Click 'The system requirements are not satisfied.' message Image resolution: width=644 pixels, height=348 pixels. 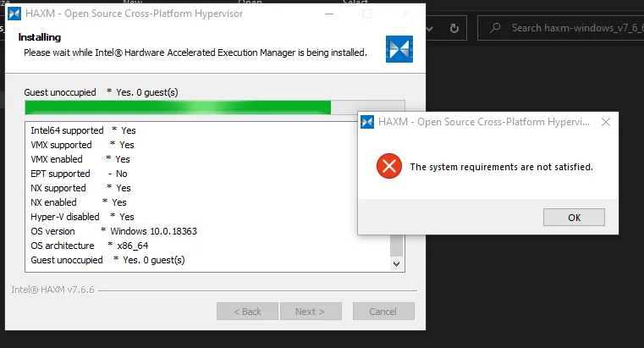click(x=502, y=167)
